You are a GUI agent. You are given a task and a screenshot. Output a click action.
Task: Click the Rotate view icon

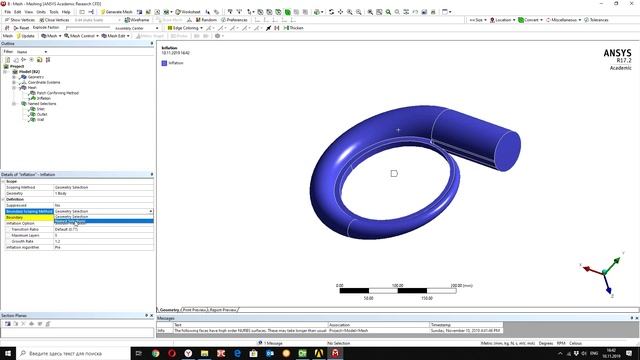(331, 12)
